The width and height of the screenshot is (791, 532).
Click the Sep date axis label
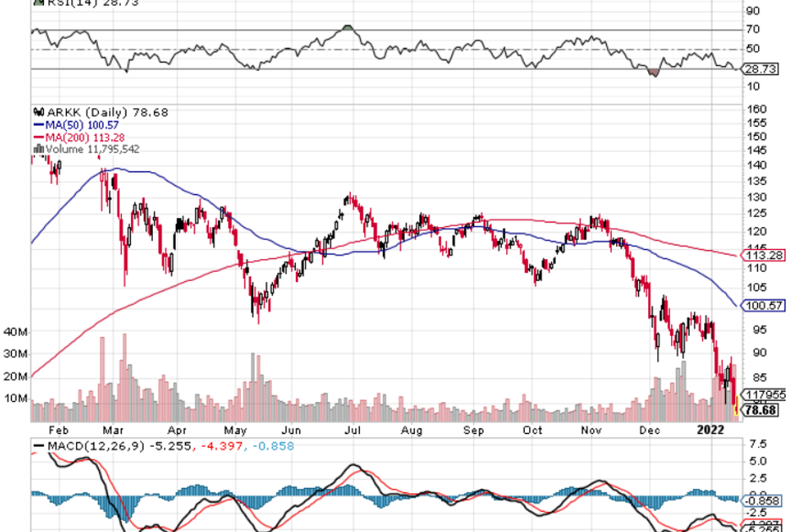click(473, 430)
